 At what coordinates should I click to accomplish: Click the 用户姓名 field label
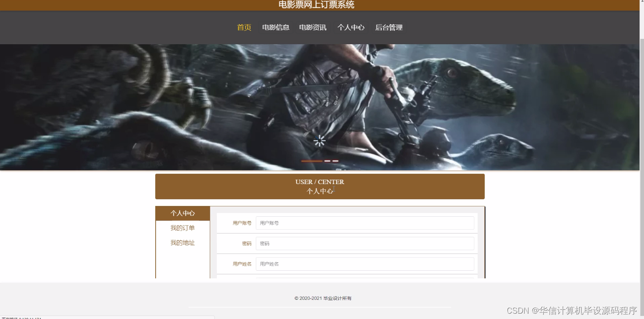pyautogui.click(x=242, y=264)
